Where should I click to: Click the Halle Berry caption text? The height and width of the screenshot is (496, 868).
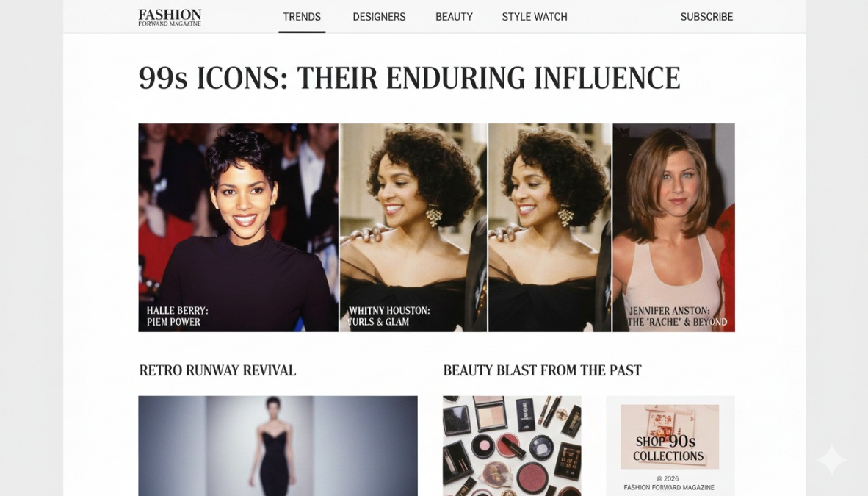(177, 316)
